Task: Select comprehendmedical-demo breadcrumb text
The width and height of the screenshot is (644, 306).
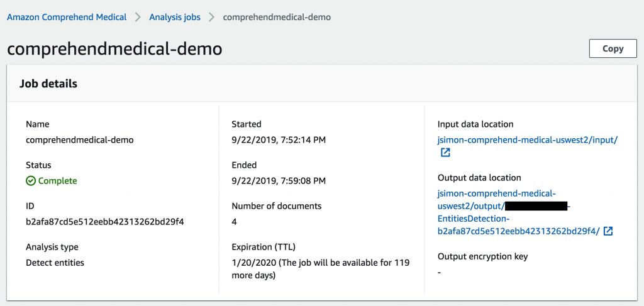Action: tap(277, 17)
